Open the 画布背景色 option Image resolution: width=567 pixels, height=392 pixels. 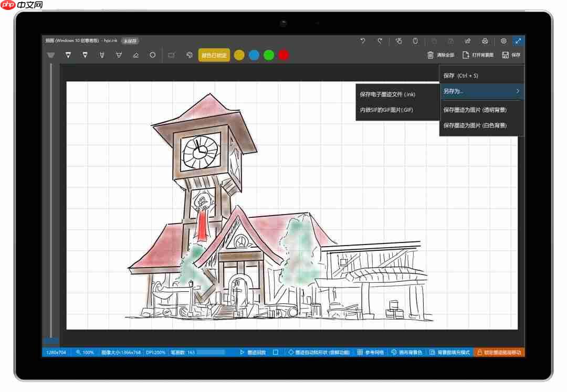tap(408, 352)
